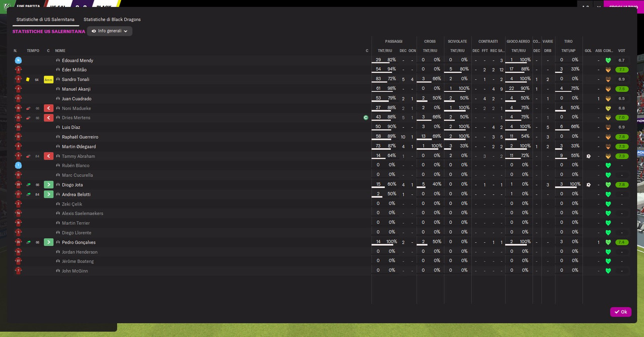Sort by the VOT rating column header
Viewport: 644px width, 337px height.
(621, 51)
